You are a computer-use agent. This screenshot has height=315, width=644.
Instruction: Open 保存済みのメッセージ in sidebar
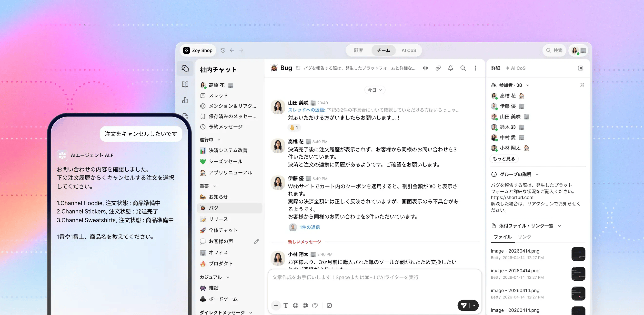[230, 116]
